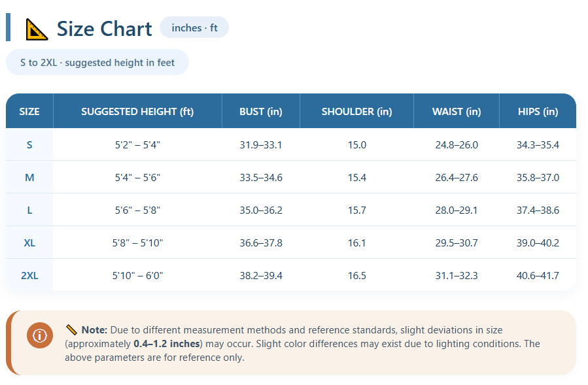Click the bold 0.4–1.2 inches text
The width and height of the screenshot is (588, 385).
point(167,344)
